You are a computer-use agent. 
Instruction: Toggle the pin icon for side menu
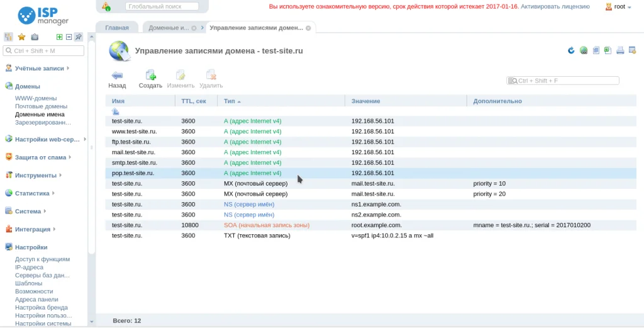tap(78, 37)
